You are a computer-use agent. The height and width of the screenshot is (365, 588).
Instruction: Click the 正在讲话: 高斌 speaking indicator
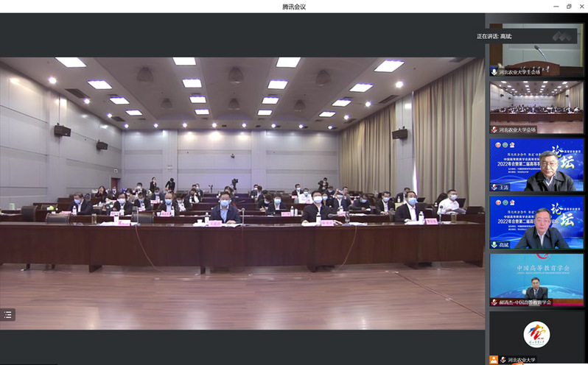(x=494, y=36)
